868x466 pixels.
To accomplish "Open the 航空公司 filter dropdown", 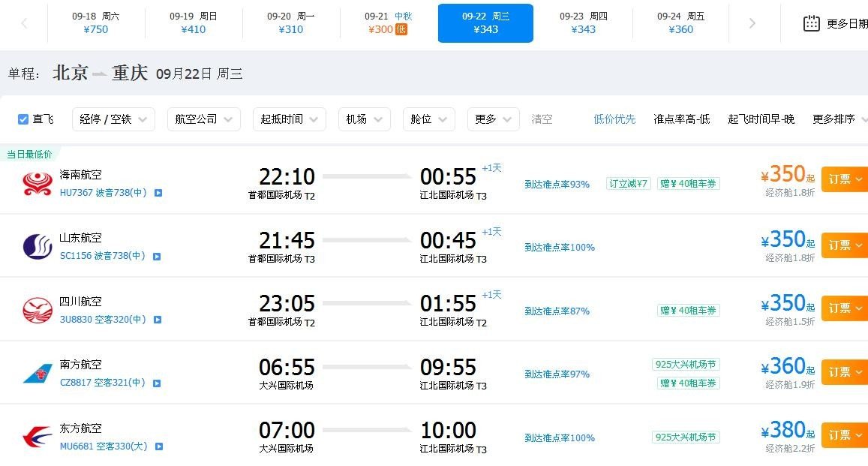I will [x=203, y=119].
